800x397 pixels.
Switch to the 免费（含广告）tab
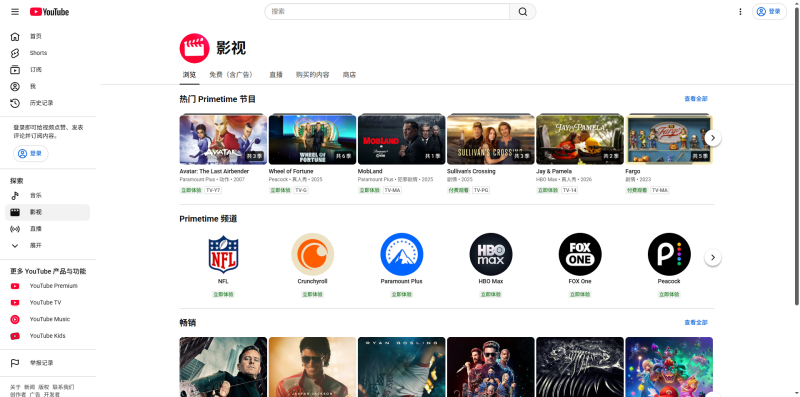(233, 75)
